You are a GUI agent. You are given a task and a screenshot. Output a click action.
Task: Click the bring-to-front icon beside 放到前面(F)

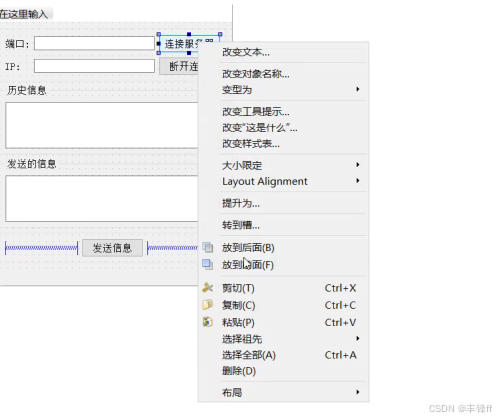208,264
